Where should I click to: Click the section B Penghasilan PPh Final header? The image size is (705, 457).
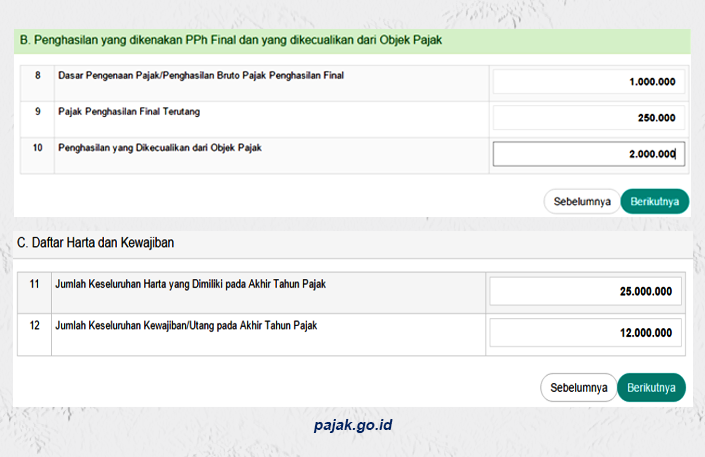(x=231, y=41)
